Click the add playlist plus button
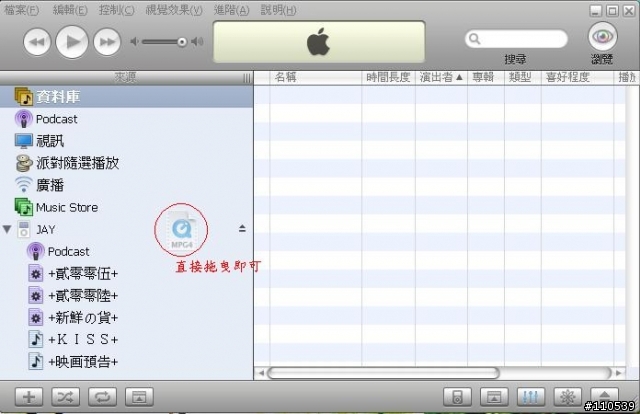 coord(29,396)
